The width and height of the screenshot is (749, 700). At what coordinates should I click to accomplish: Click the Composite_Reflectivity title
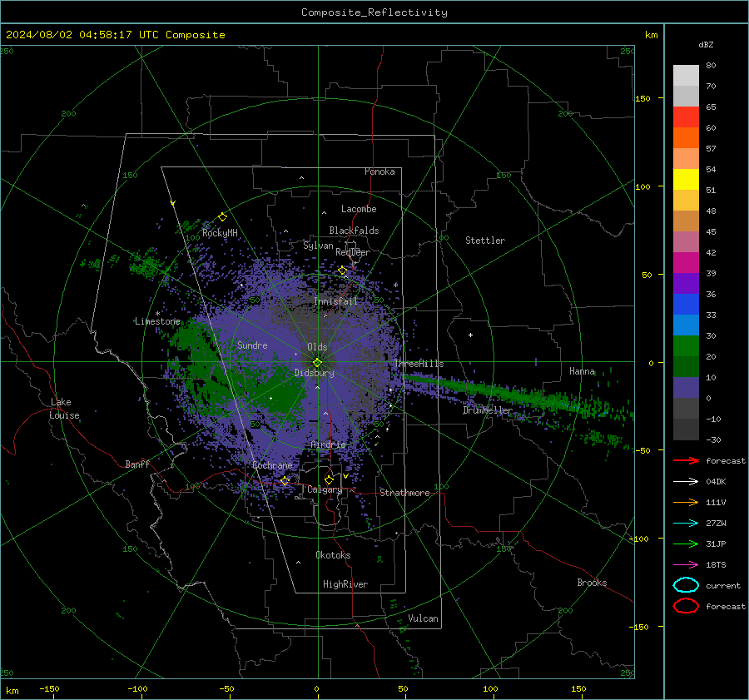(x=374, y=12)
